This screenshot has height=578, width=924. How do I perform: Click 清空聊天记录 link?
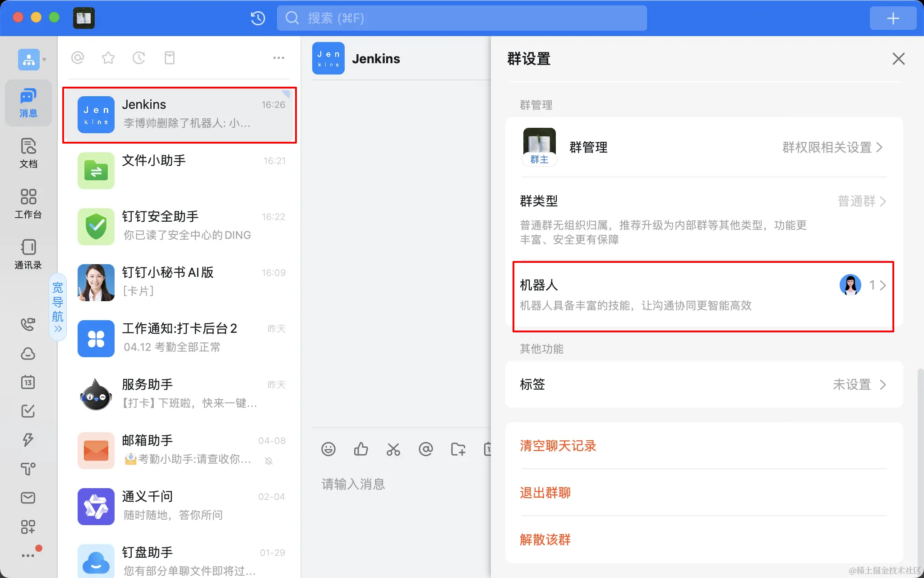558,446
